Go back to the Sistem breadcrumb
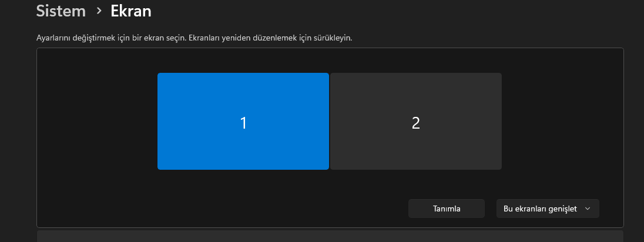644x242 pixels. (x=61, y=11)
